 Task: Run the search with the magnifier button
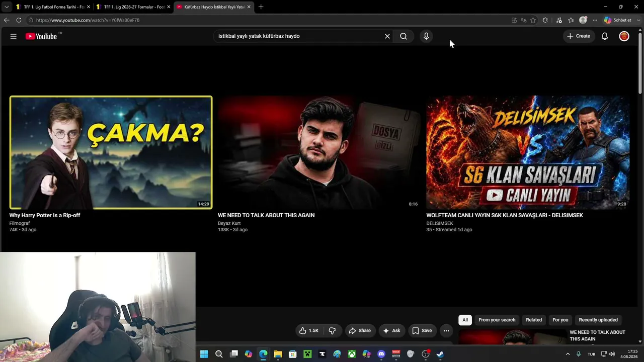pyautogui.click(x=404, y=36)
